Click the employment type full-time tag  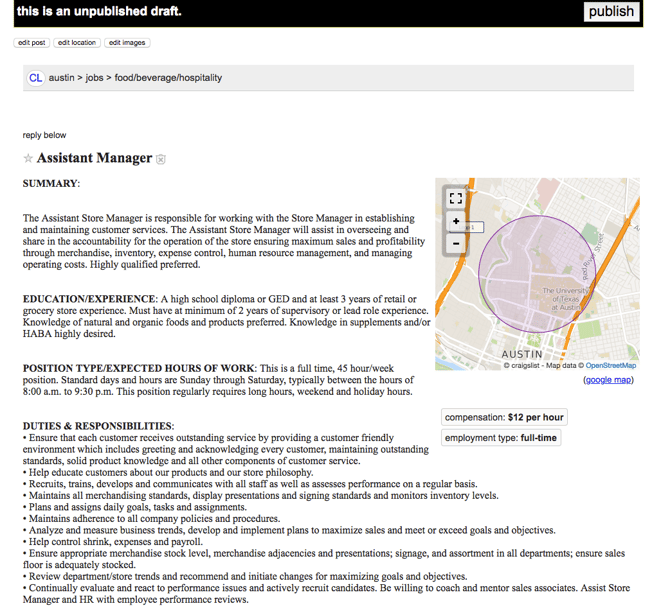pos(501,438)
